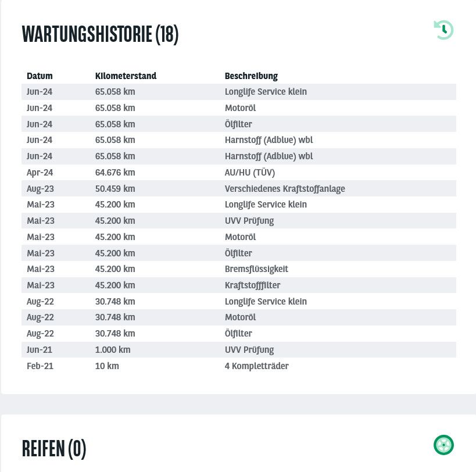The height and width of the screenshot is (472, 476).
Task: Select the first Longlife Service klein row
Action: (239, 92)
